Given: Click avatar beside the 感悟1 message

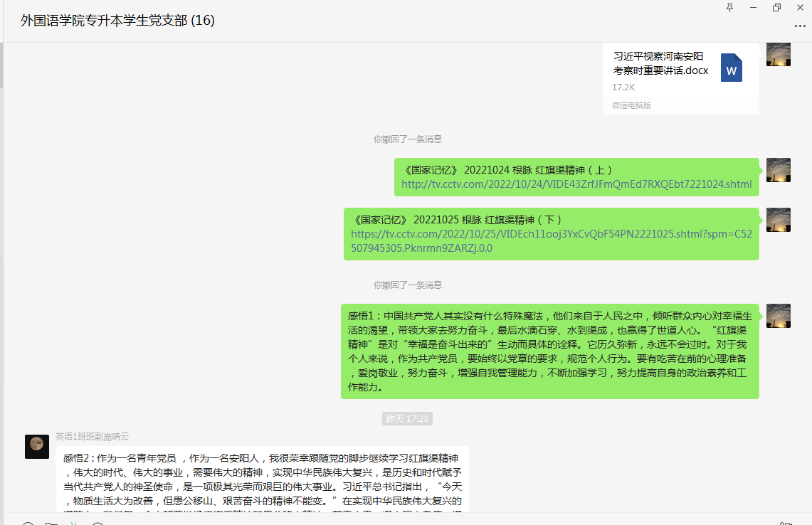Looking at the screenshot, I should point(778,316).
